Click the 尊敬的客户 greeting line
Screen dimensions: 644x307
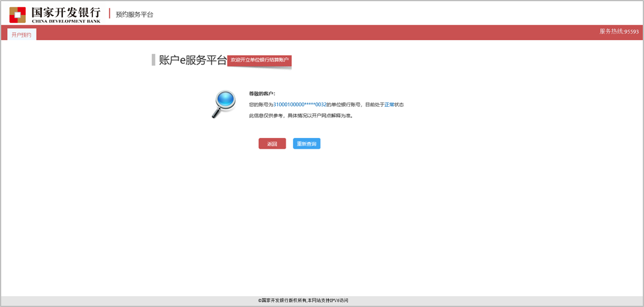pyautogui.click(x=262, y=94)
